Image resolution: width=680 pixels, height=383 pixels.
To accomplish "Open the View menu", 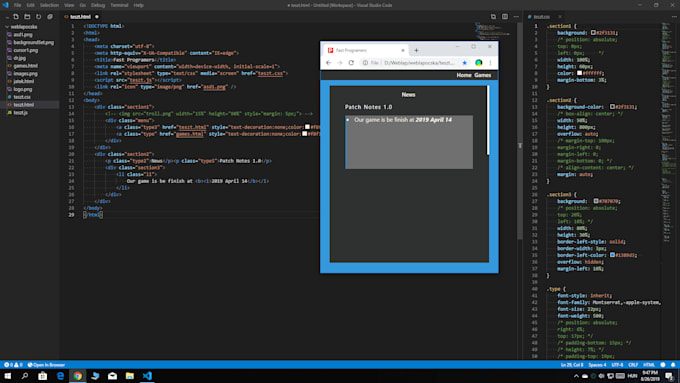I will coord(69,5).
